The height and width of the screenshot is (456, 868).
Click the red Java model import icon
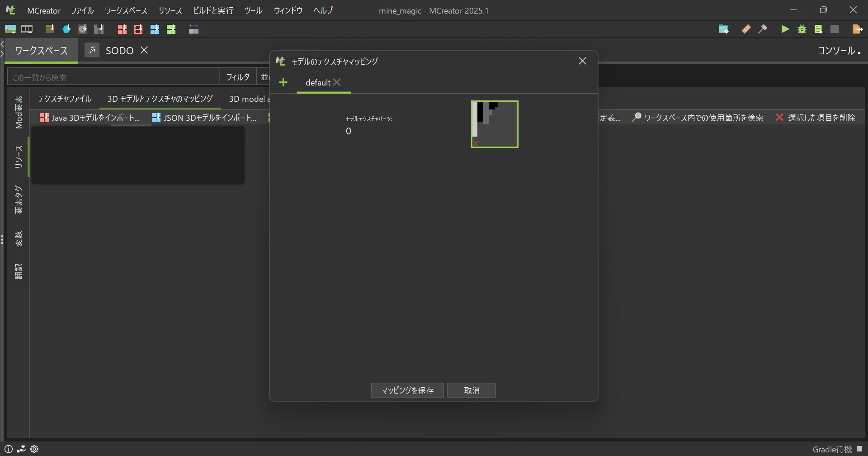pos(122,29)
